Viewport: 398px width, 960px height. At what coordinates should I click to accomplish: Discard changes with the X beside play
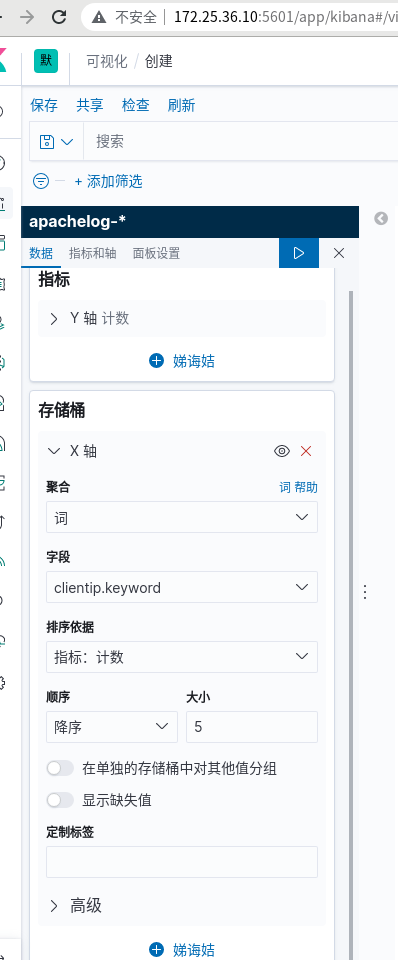[339, 253]
